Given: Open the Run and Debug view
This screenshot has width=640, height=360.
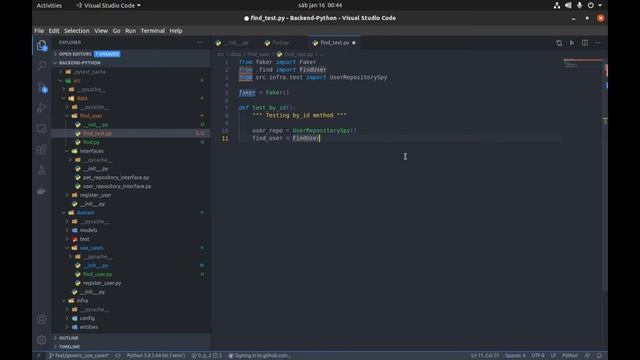Looking at the screenshot, I should pyautogui.click(x=42, y=108).
